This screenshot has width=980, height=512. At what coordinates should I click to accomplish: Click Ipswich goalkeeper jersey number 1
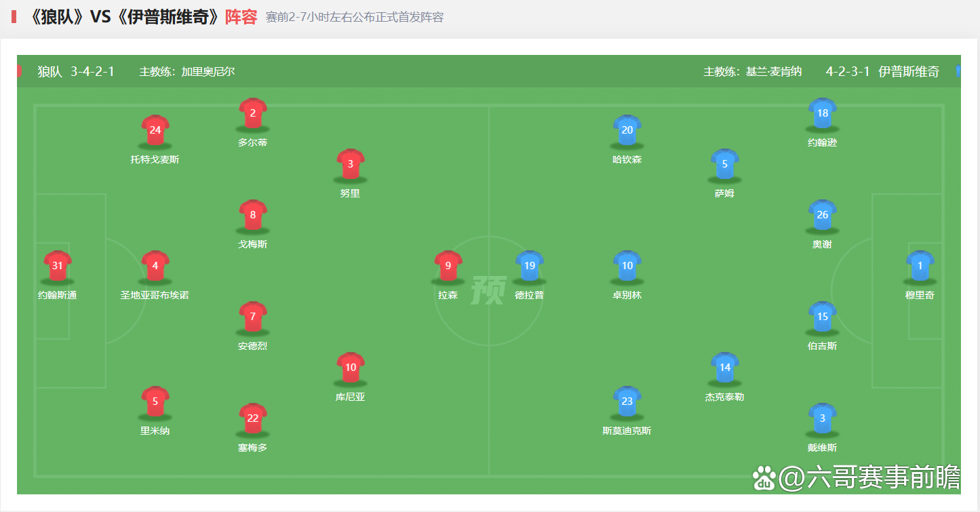[x=920, y=266]
